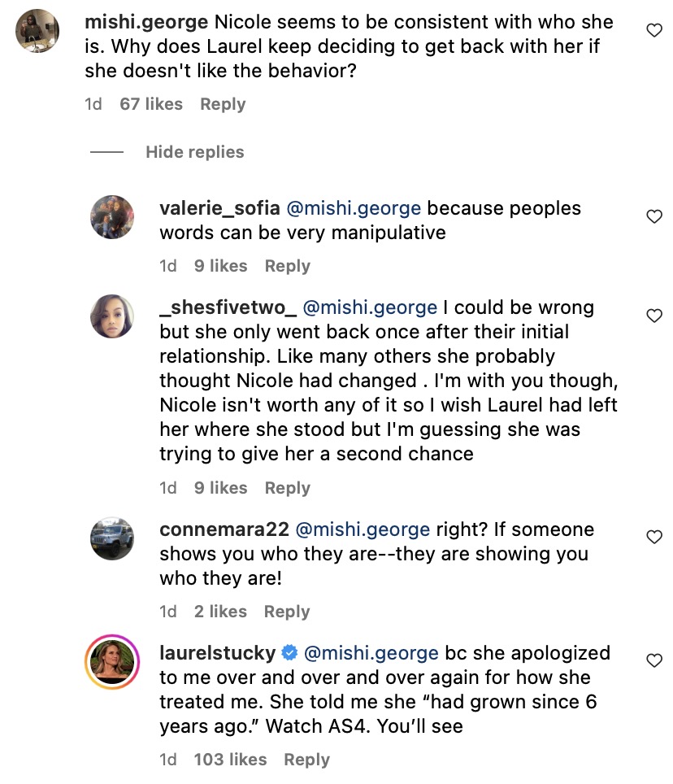View laurelstucky's story ring avatar

point(111,662)
